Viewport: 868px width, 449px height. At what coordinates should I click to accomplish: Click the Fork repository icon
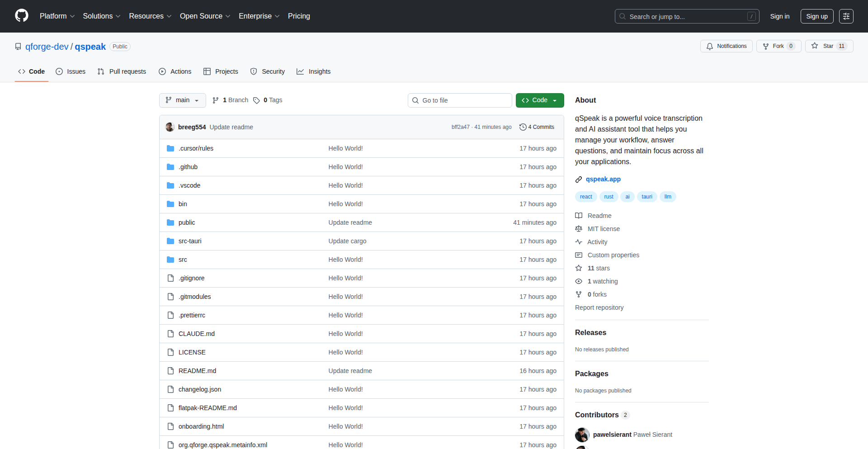tap(766, 46)
